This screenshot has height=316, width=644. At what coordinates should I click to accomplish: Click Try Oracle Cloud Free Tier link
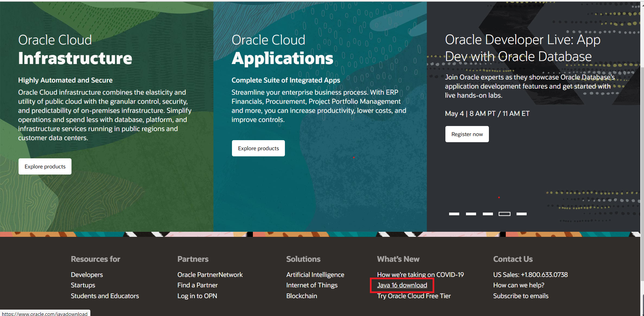414,296
